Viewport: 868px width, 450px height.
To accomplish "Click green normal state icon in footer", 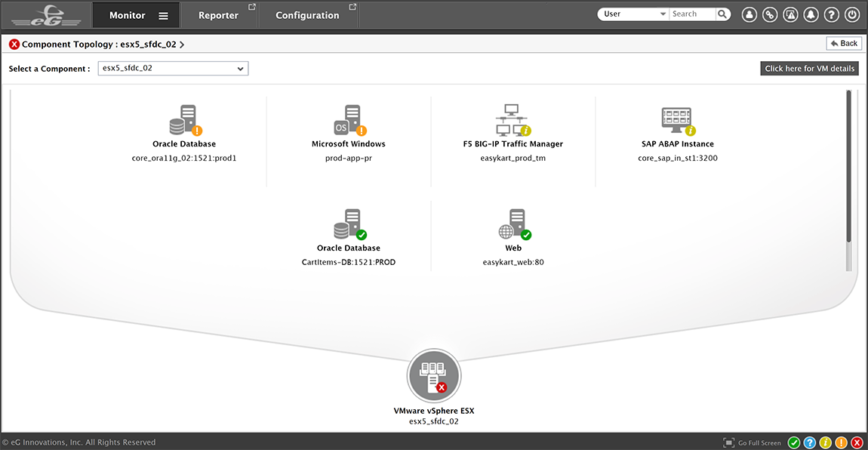I will [x=794, y=442].
